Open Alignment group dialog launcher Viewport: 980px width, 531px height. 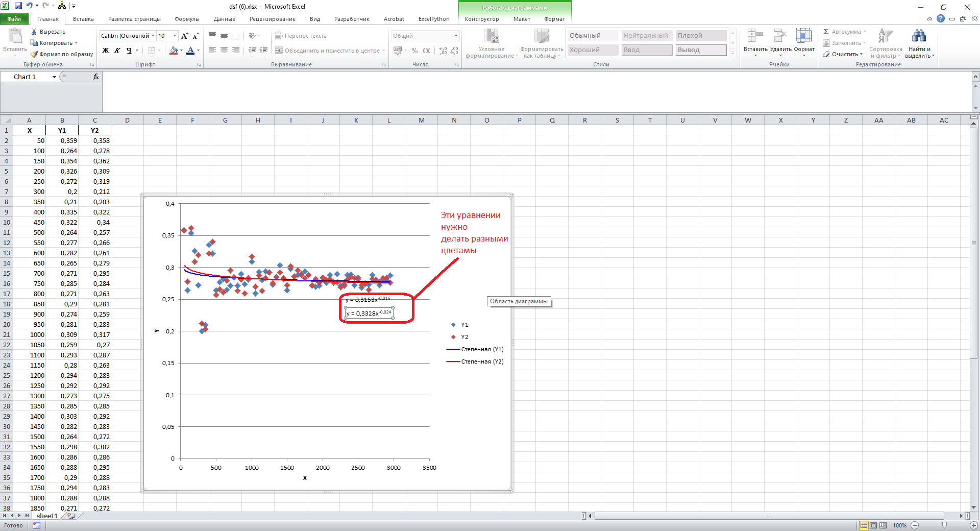click(384, 65)
